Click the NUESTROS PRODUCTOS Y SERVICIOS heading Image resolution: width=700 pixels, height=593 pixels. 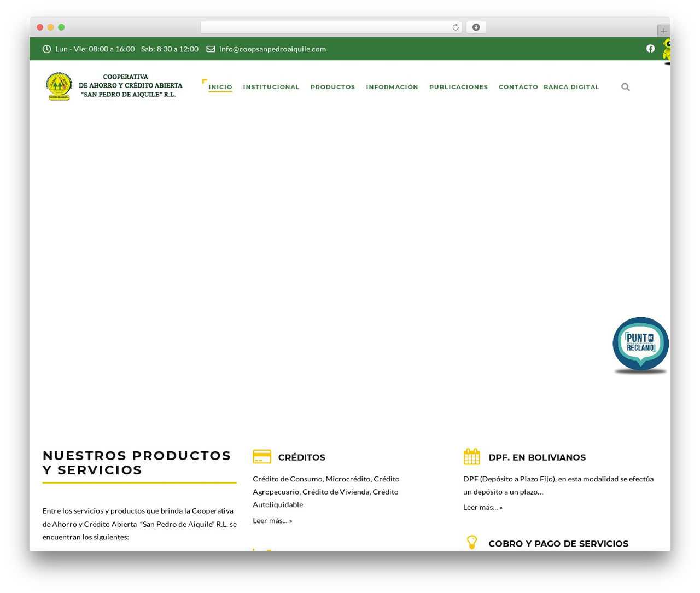click(x=137, y=463)
